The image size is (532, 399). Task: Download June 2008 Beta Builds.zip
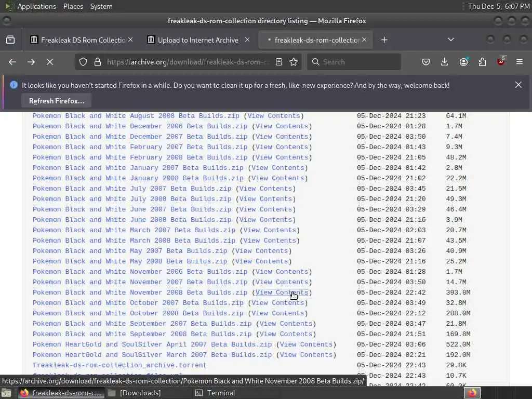tap(132, 220)
